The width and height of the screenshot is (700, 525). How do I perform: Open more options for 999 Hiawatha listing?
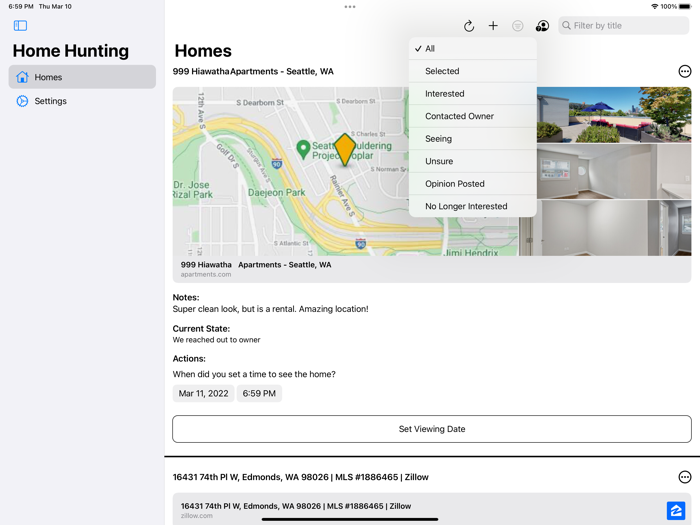[x=684, y=71]
